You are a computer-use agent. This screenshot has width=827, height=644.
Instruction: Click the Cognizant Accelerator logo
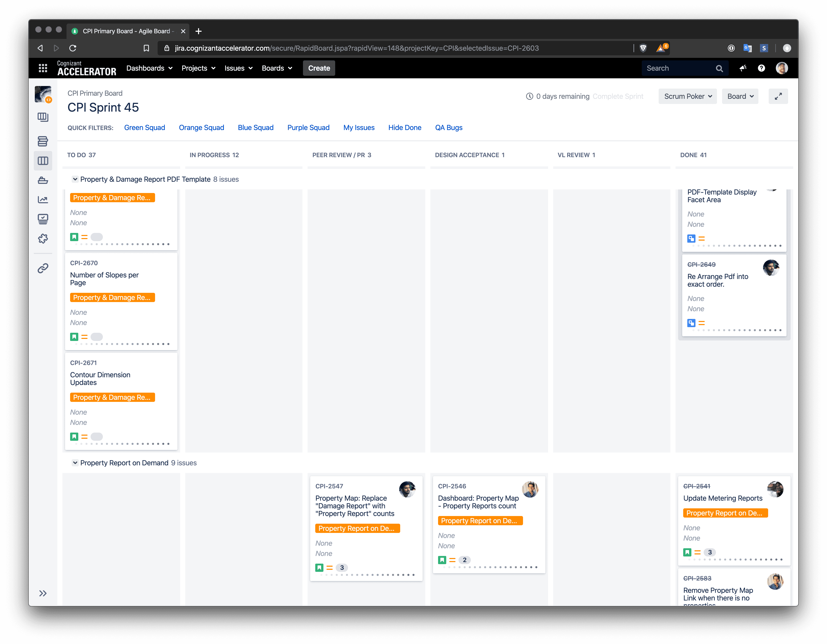point(87,68)
